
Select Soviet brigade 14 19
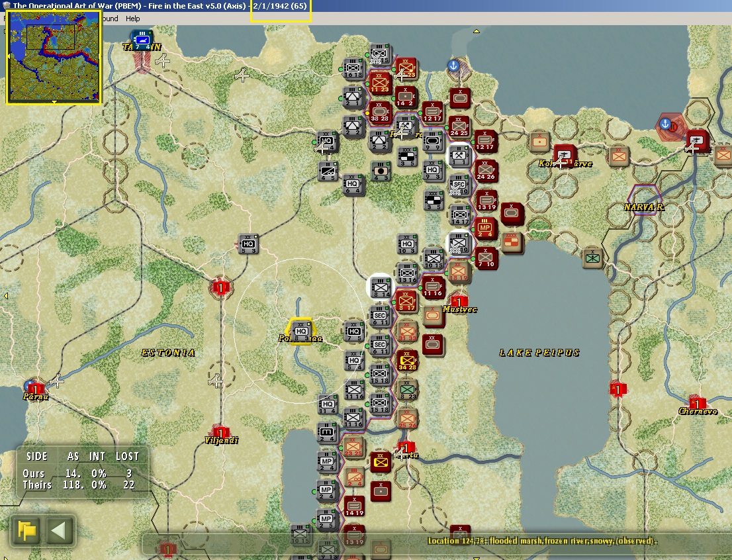(353, 506)
